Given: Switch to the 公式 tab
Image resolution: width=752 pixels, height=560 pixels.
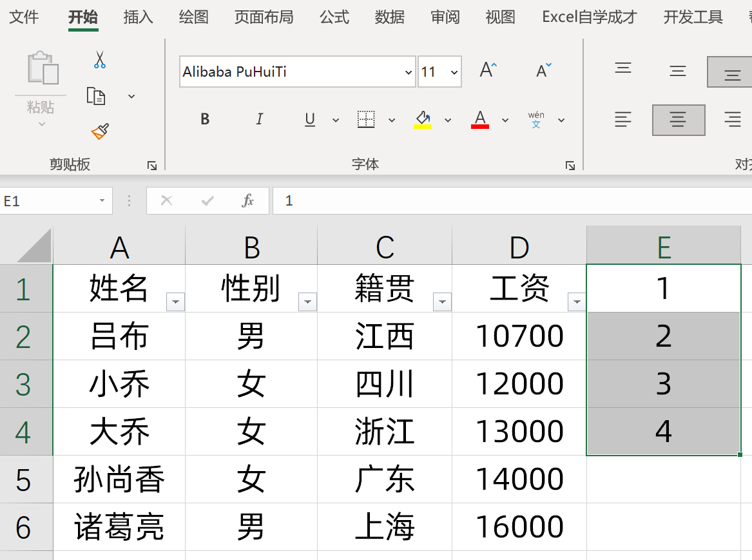Looking at the screenshot, I should (334, 17).
